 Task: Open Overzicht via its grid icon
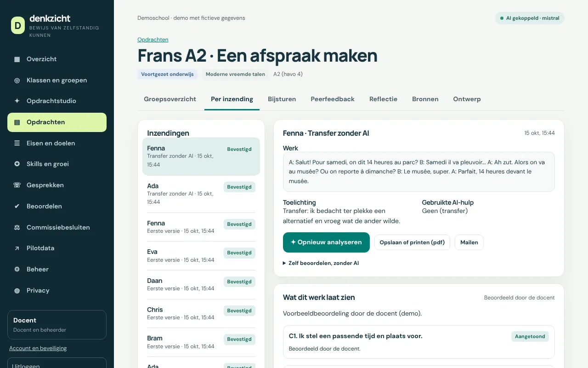(17, 59)
